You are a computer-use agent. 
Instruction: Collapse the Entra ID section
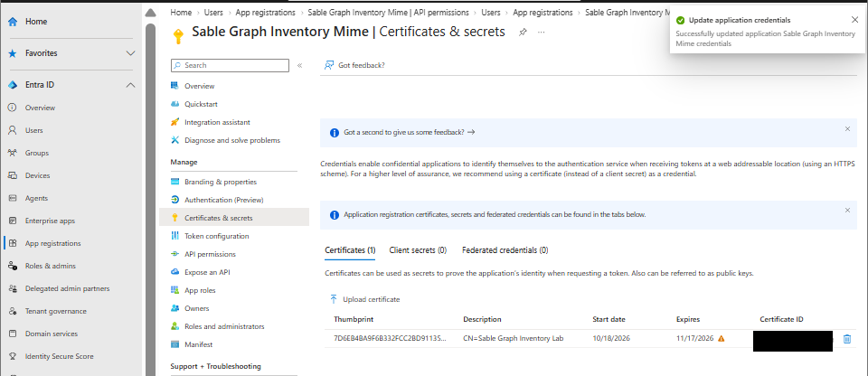tap(130, 85)
